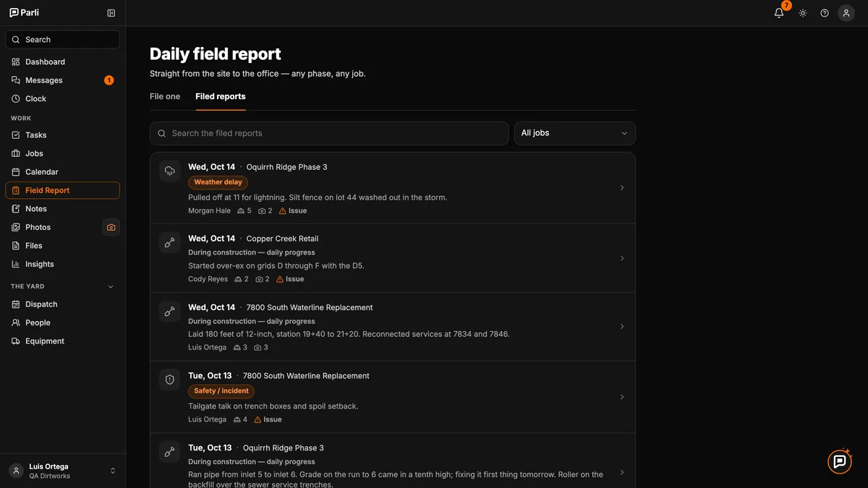
Task: Click the Issue warning on Cody Reyes's report
Action: coord(290,279)
